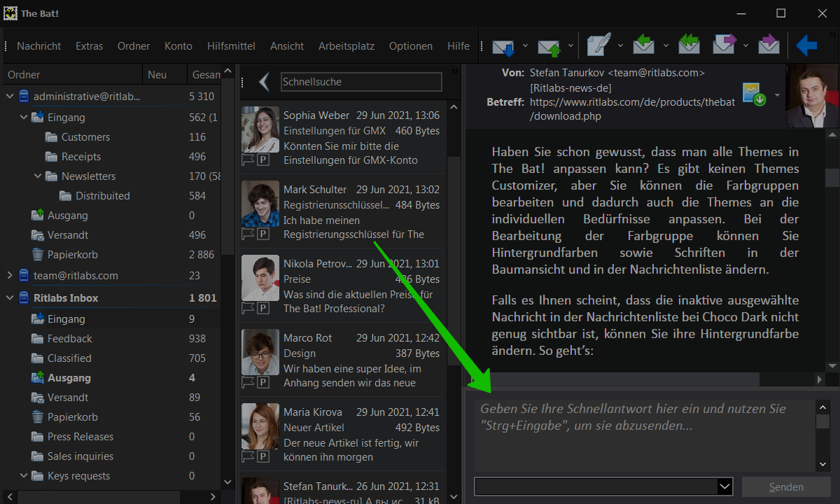Open the dropdown arrow beside Get new mail

click(525, 46)
